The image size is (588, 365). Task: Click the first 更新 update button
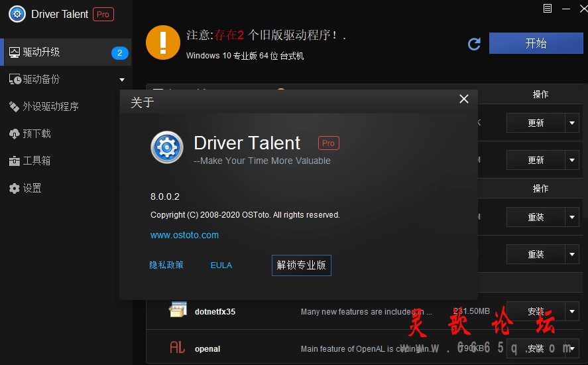[x=536, y=123]
